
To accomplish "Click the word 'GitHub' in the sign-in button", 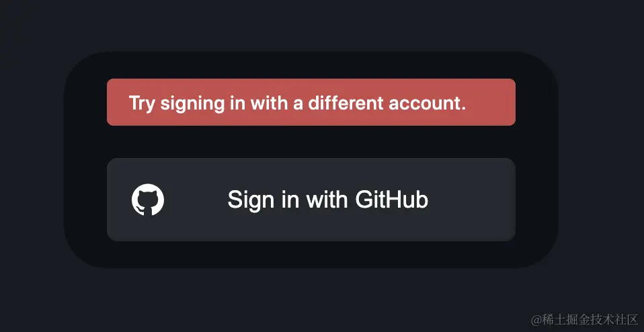I will [x=391, y=200].
